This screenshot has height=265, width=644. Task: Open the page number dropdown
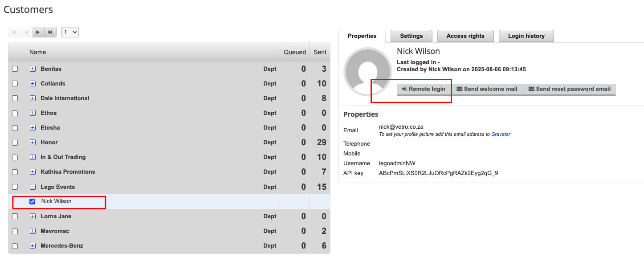(70, 32)
